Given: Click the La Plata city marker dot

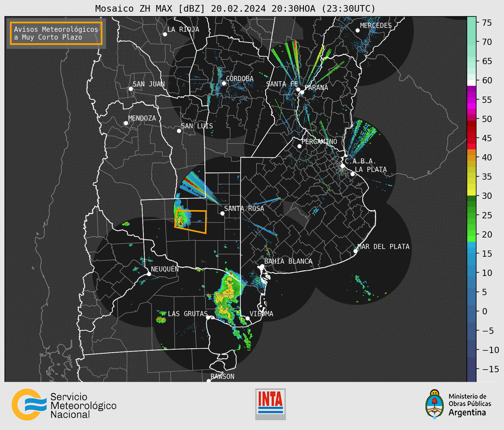Looking at the screenshot, I should tap(353, 174).
